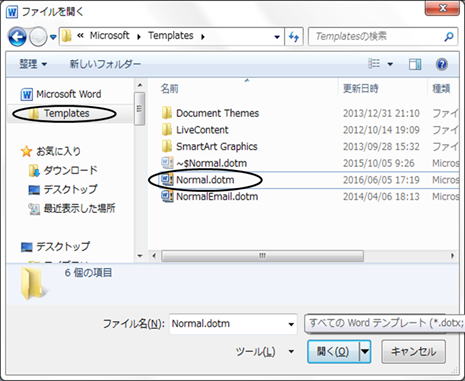Click the SmartArt Graphics folder icon

coord(167,147)
